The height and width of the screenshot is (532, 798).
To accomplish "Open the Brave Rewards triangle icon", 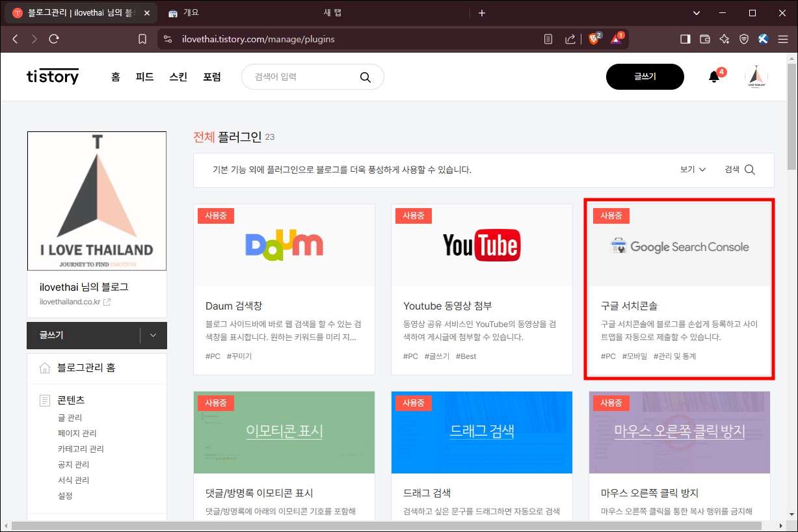I will [x=616, y=39].
